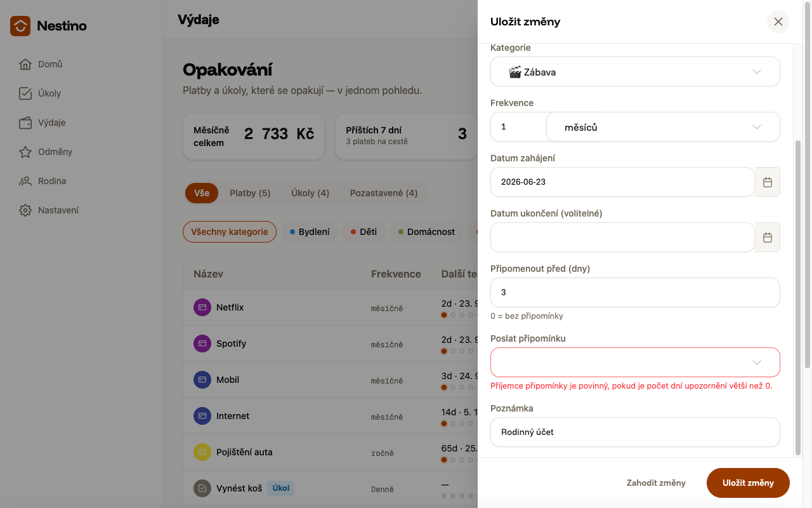Open the Poslat připomínku dropdown
This screenshot has height=508, width=812.
[x=635, y=363]
